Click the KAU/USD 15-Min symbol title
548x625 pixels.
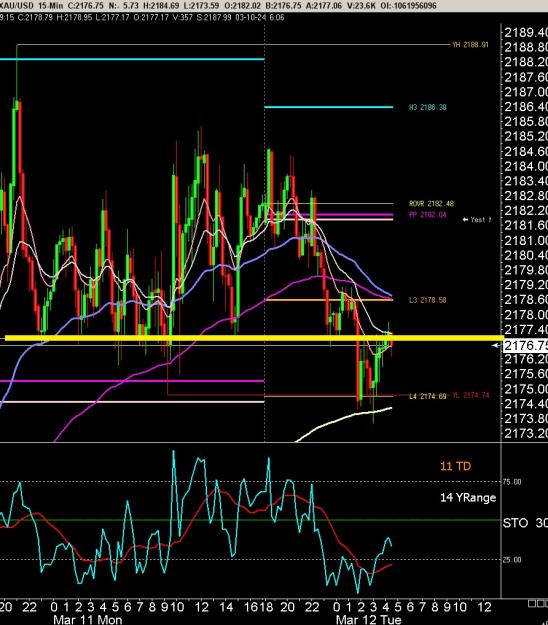pos(31,6)
